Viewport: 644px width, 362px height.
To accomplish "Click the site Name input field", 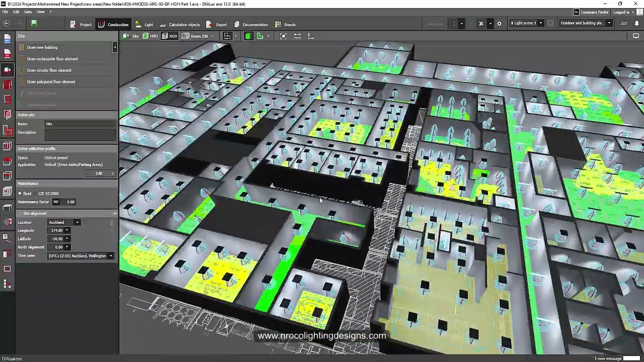I will pos(80,124).
